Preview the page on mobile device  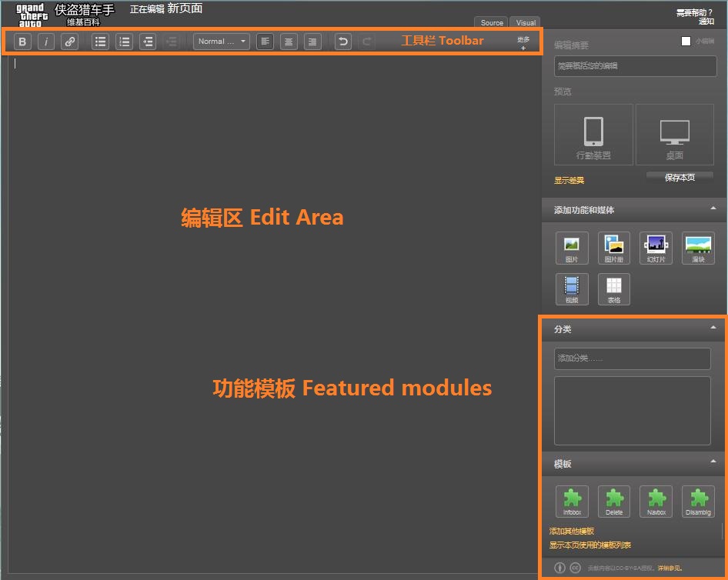tap(593, 135)
